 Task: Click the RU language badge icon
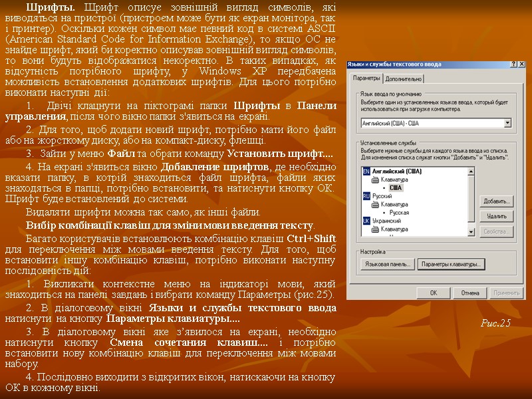click(x=366, y=196)
